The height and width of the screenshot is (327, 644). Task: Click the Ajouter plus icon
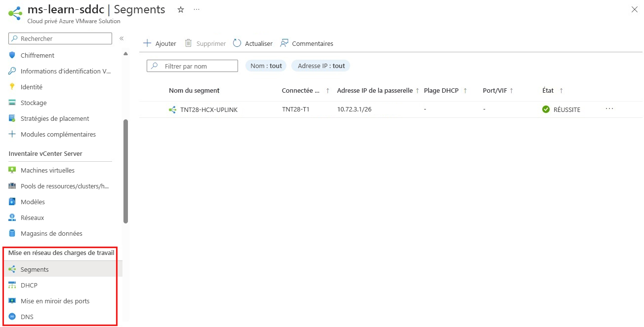(x=147, y=43)
